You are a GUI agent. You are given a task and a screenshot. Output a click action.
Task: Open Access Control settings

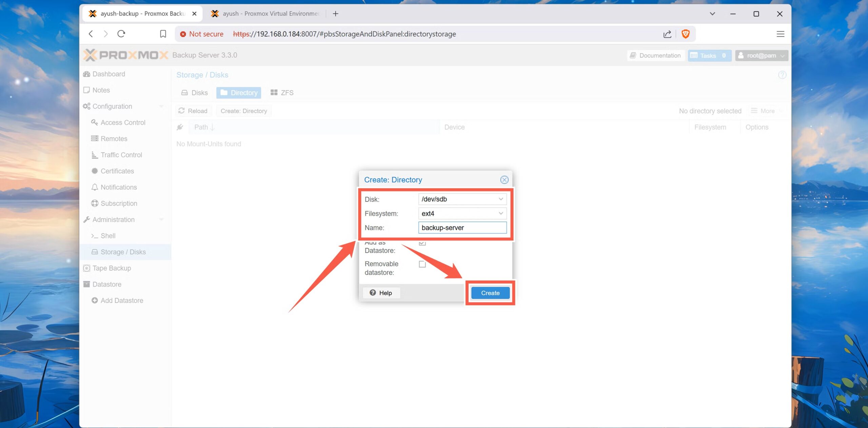coord(123,123)
